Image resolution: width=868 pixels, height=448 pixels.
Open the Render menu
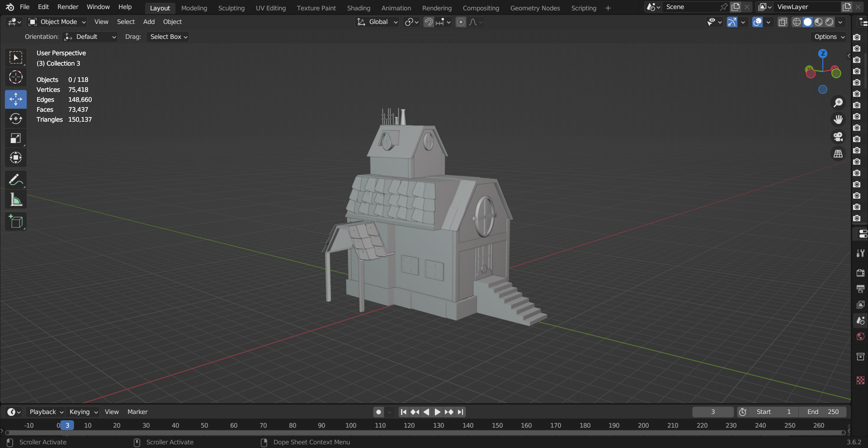68,7
